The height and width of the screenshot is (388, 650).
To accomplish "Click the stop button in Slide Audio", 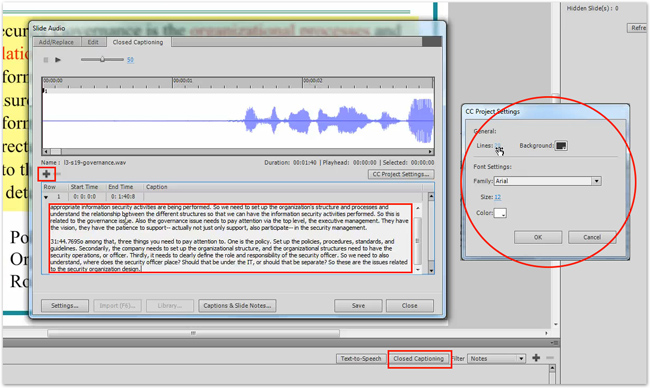I will (x=46, y=60).
